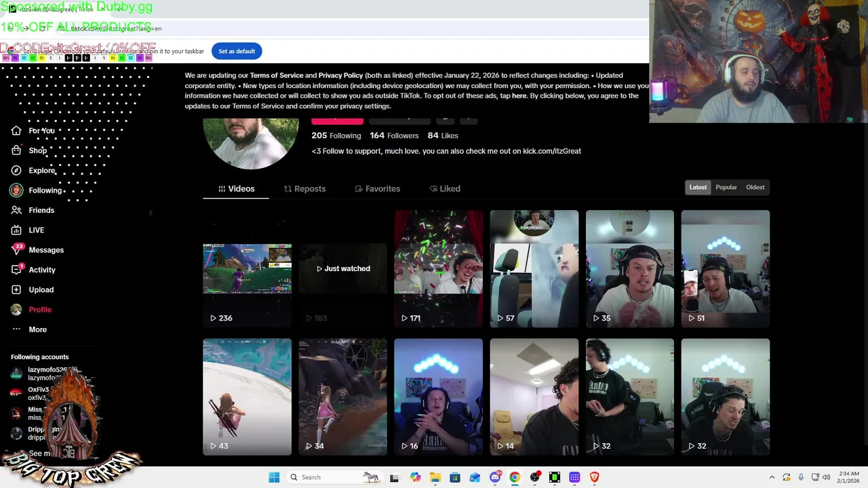Open the video with 35 views
This screenshot has width=868, height=488.
click(x=629, y=268)
